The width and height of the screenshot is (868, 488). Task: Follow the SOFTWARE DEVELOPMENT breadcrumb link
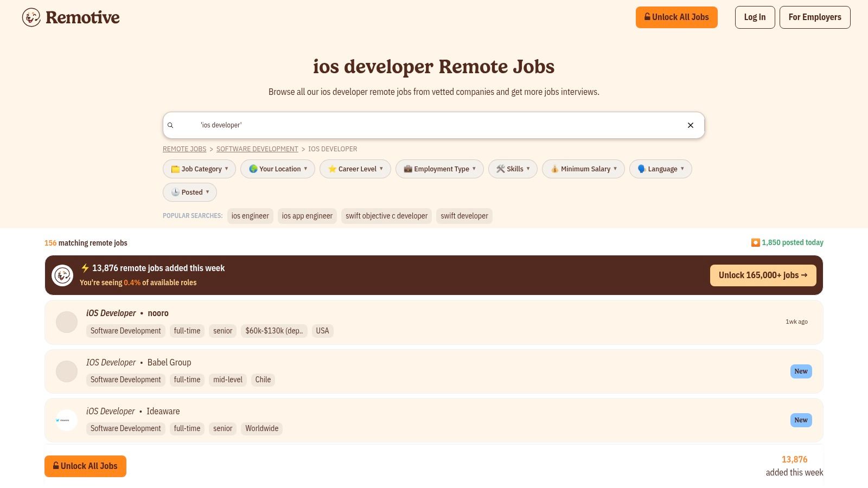pos(257,149)
